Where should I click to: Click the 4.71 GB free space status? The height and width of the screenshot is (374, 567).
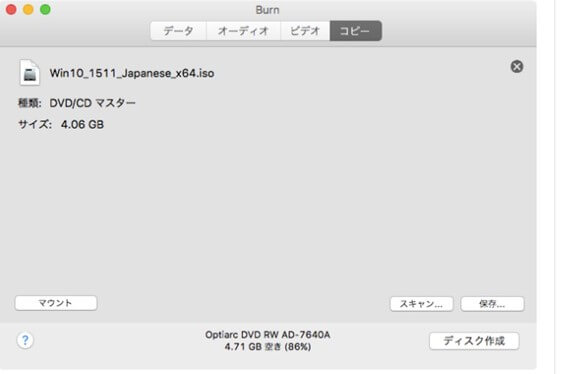pyautogui.click(x=268, y=347)
